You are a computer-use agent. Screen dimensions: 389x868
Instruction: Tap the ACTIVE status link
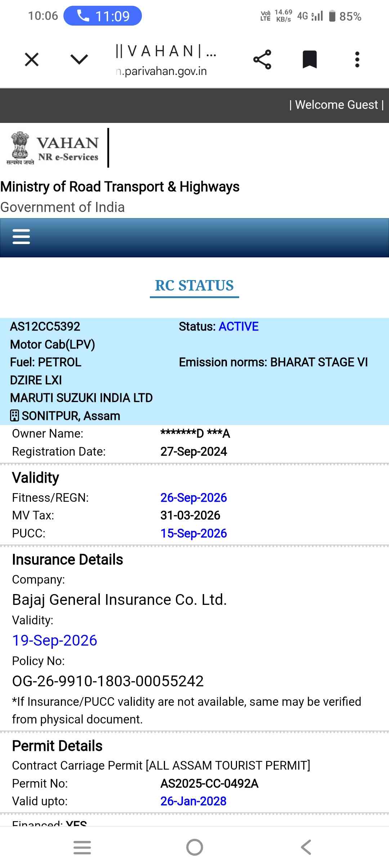click(238, 327)
